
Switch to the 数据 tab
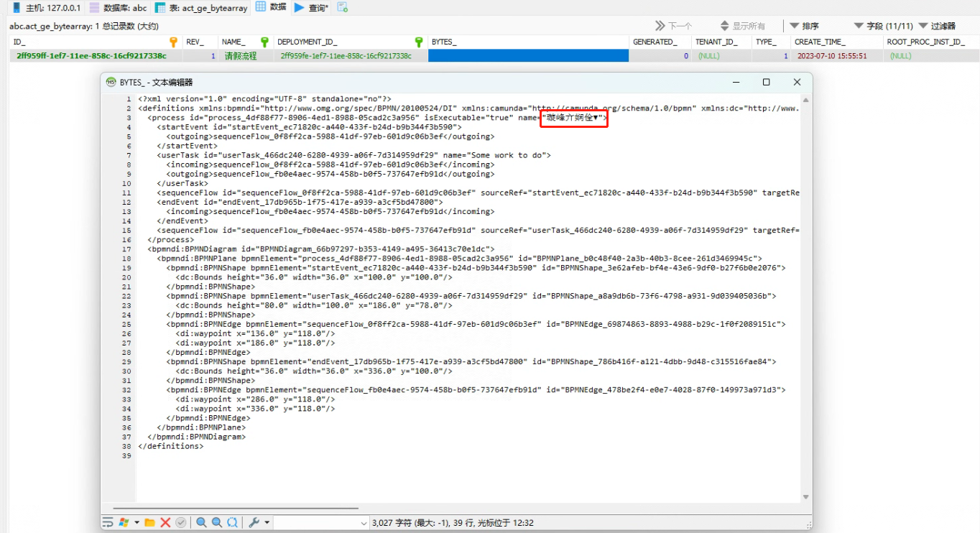271,7
